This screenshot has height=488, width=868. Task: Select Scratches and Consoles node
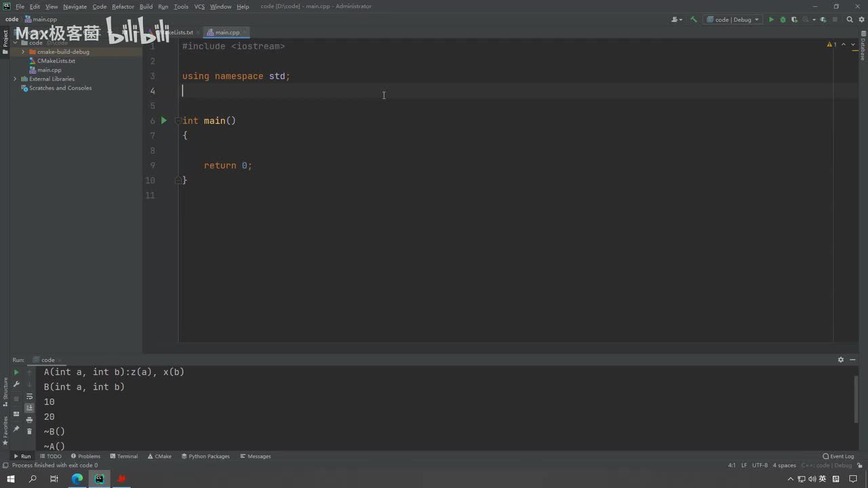pyautogui.click(x=60, y=88)
